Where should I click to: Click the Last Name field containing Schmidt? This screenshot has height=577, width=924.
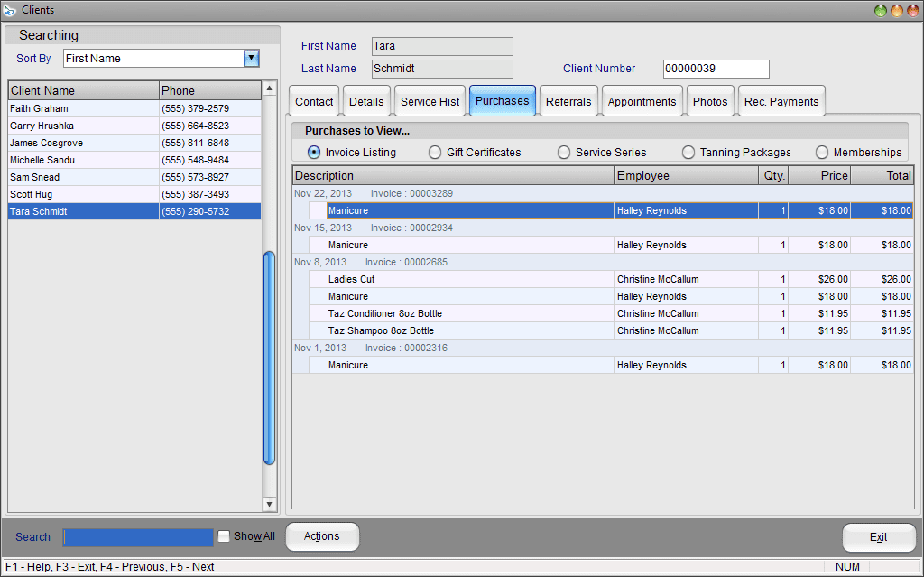(x=442, y=69)
